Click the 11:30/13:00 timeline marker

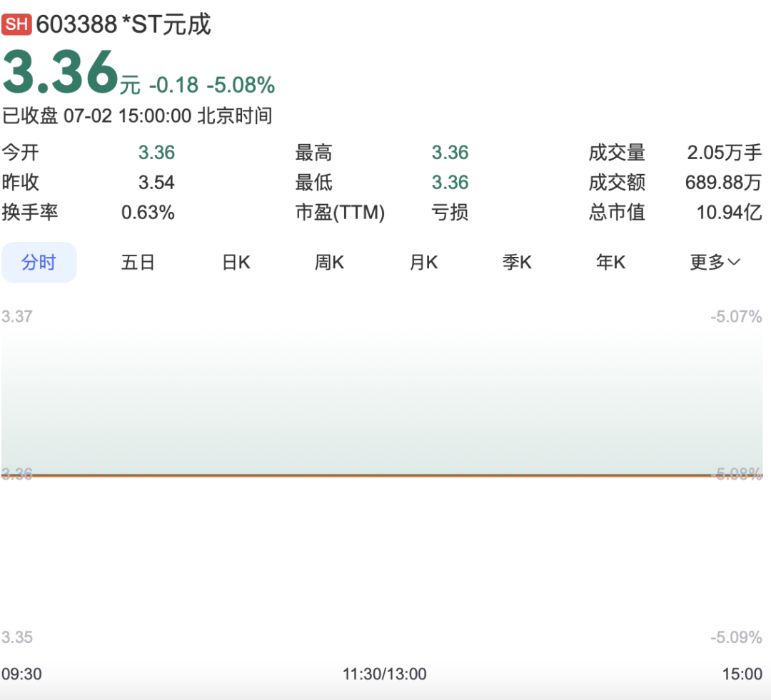pos(385,674)
